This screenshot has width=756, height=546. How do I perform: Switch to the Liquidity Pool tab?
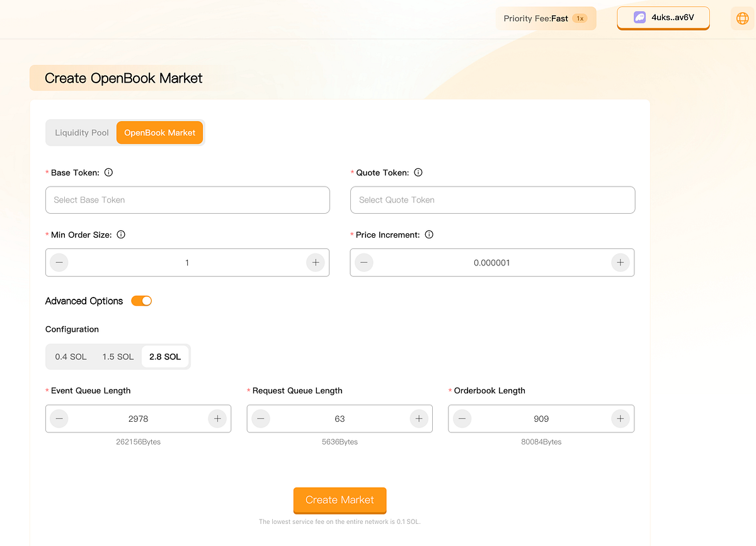pyautogui.click(x=81, y=132)
